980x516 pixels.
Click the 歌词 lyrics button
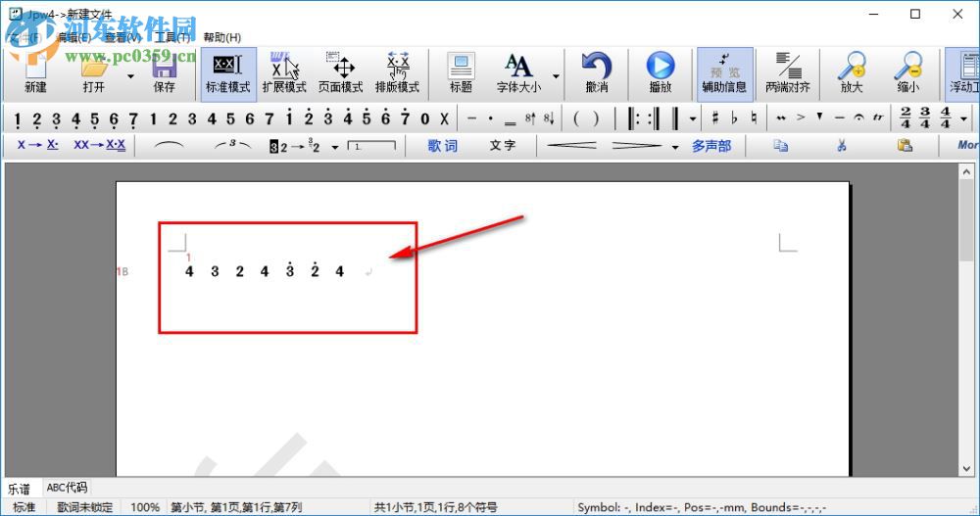[443, 146]
